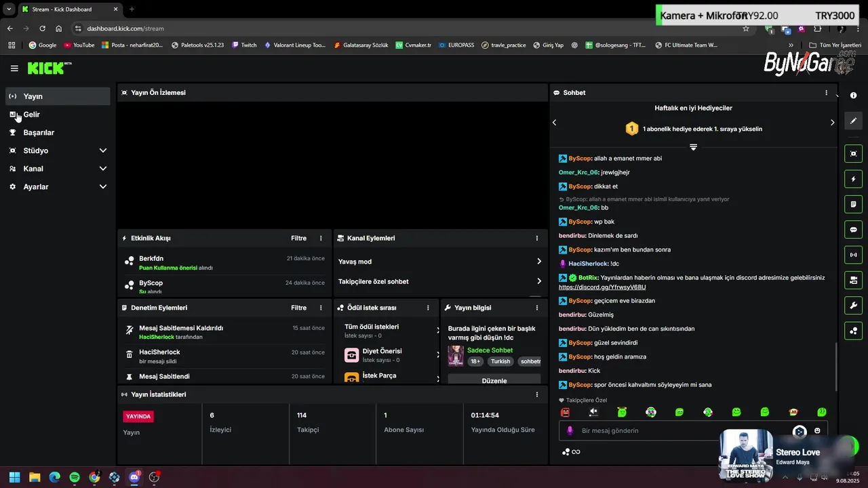Screen dimensions: 868x488
Task: Expand Diyet Önerisi reward row
Action: pyautogui.click(x=438, y=354)
